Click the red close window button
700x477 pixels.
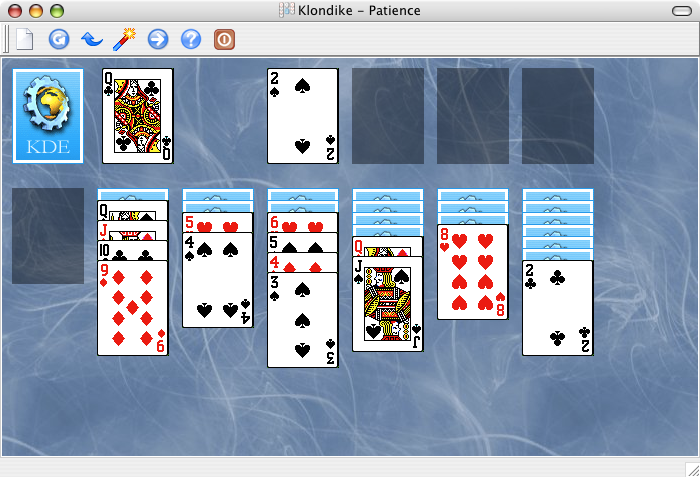(15, 11)
